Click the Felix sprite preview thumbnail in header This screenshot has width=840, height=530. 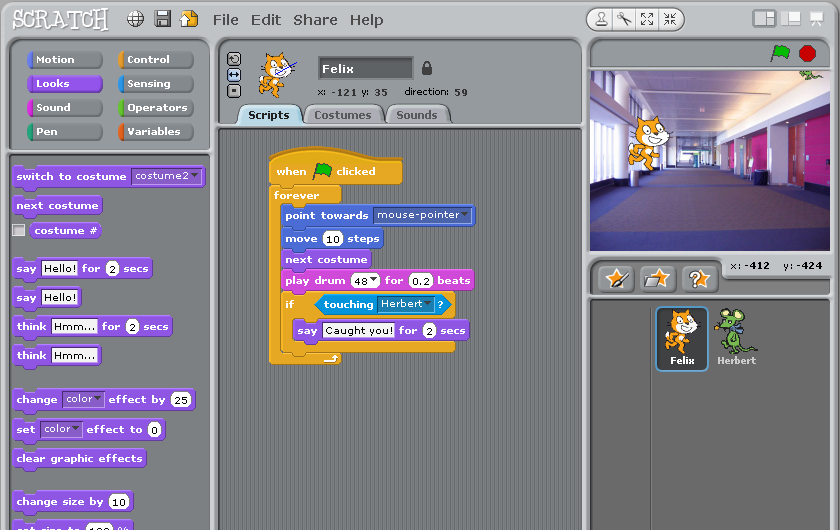coord(276,74)
